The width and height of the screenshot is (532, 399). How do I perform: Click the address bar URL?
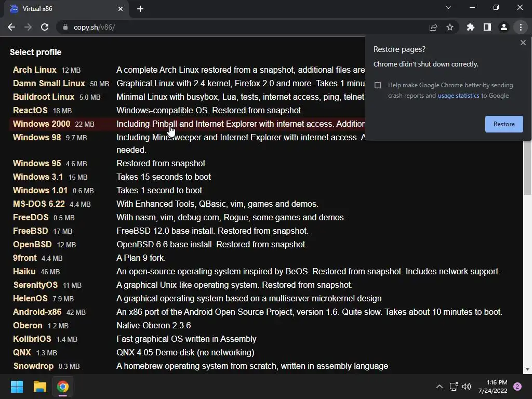point(94,27)
